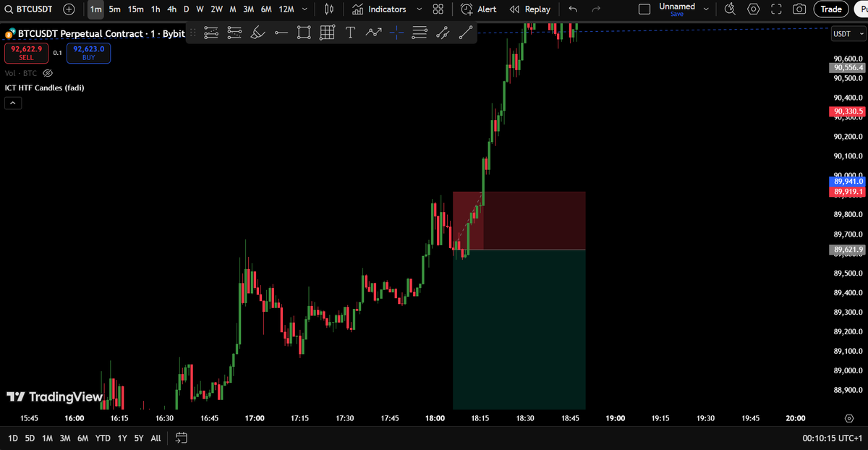Viewport: 868px width, 450px height.
Task: Toggle Vol BTC visibility eye icon
Action: click(x=48, y=73)
